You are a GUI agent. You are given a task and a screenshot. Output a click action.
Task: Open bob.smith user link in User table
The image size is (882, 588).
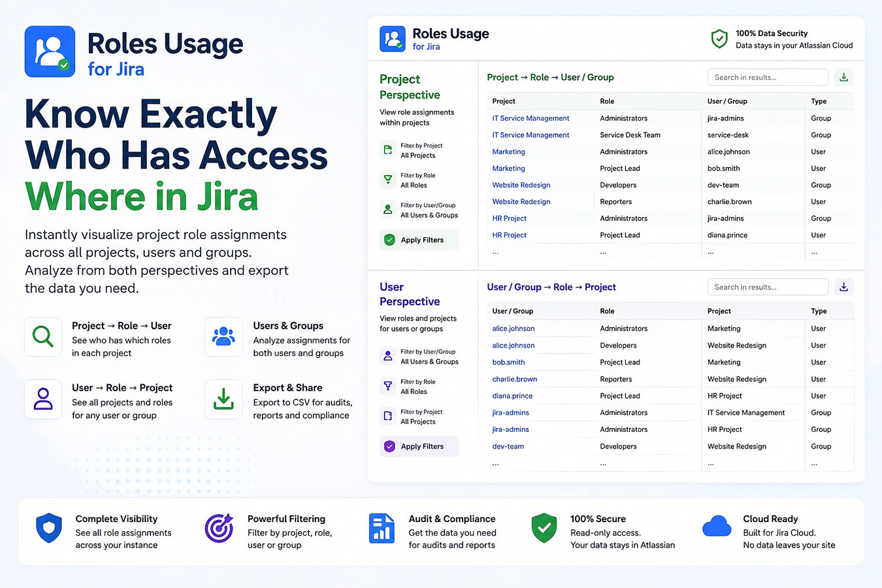508,362
